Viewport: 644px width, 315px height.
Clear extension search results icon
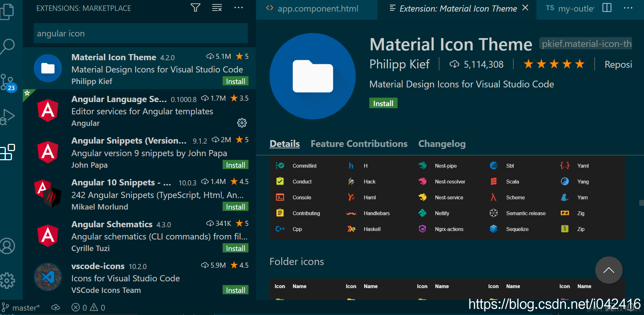pyautogui.click(x=217, y=7)
